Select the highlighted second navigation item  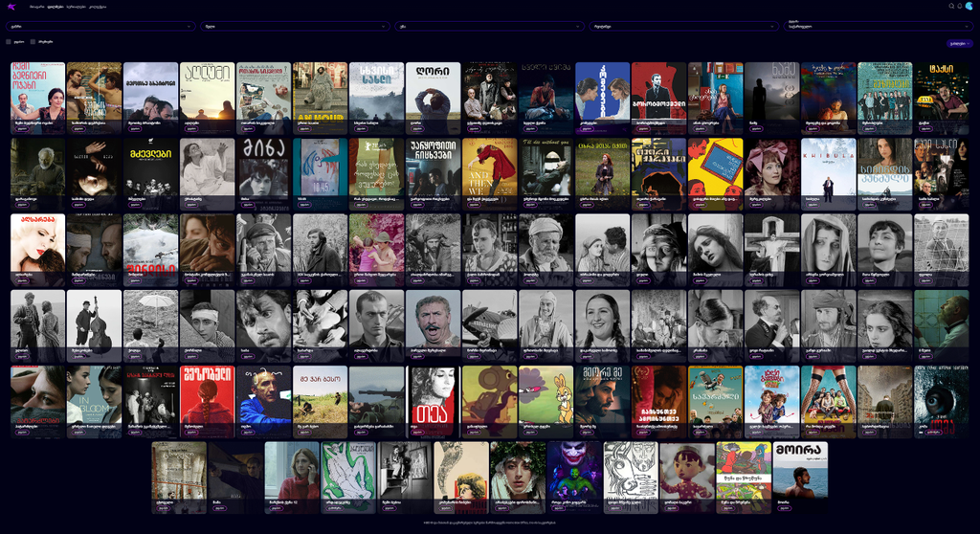tap(56, 7)
